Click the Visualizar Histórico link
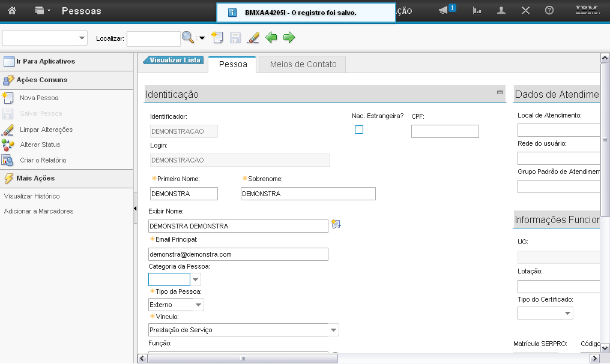This screenshot has height=364, width=610. [32, 196]
